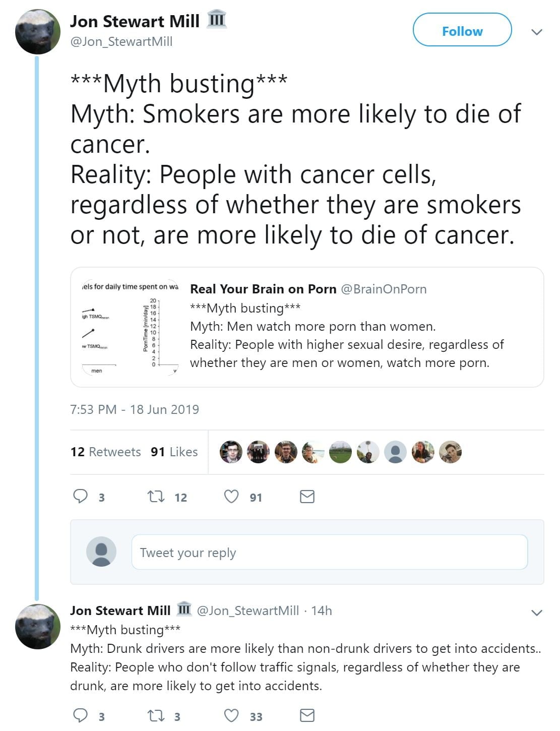Image resolution: width=560 pixels, height=731 pixels.
Task: View first liker's profile picture
Action: tap(231, 452)
